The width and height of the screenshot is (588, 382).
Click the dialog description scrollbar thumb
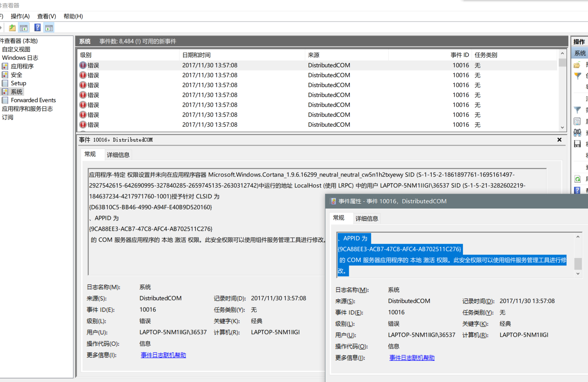click(x=578, y=264)
